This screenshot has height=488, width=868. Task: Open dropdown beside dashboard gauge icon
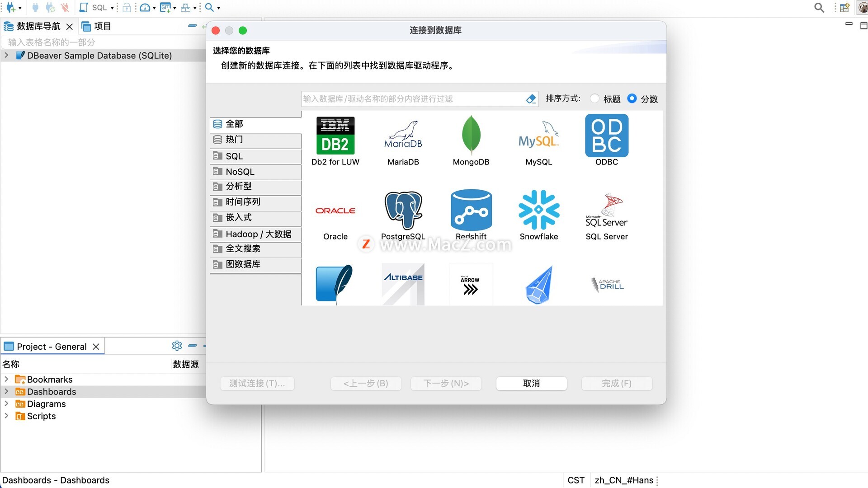pyautogui.click(x=154, y=8)
